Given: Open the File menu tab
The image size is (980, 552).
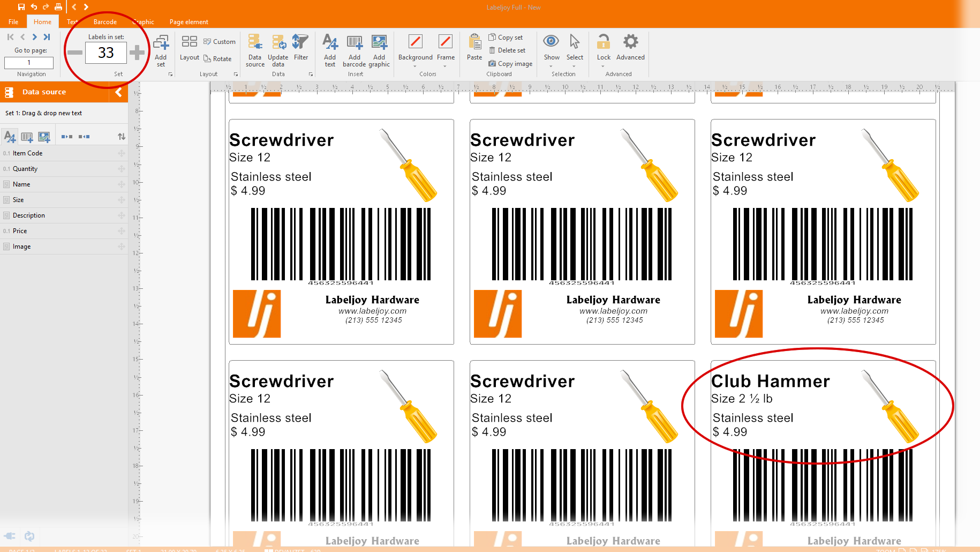Looking at the screenshot, I should click(13, 22).
